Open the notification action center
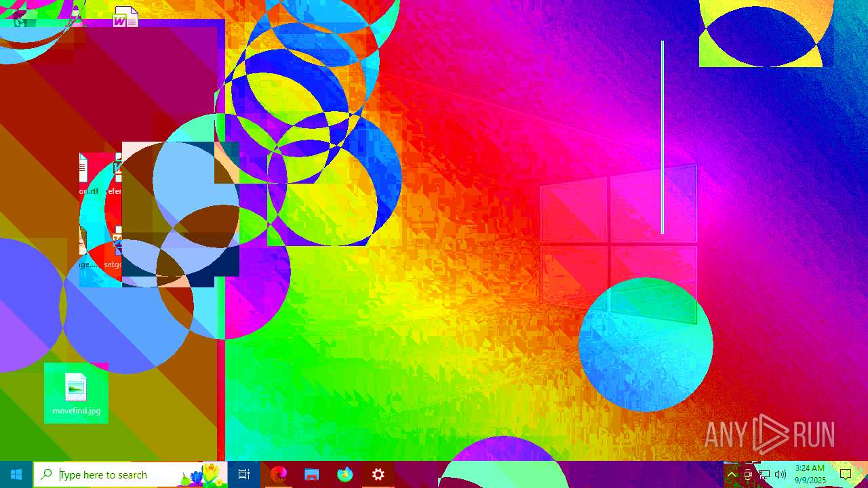This screenshot has height=488, width=868. click(x=846, y=474)
